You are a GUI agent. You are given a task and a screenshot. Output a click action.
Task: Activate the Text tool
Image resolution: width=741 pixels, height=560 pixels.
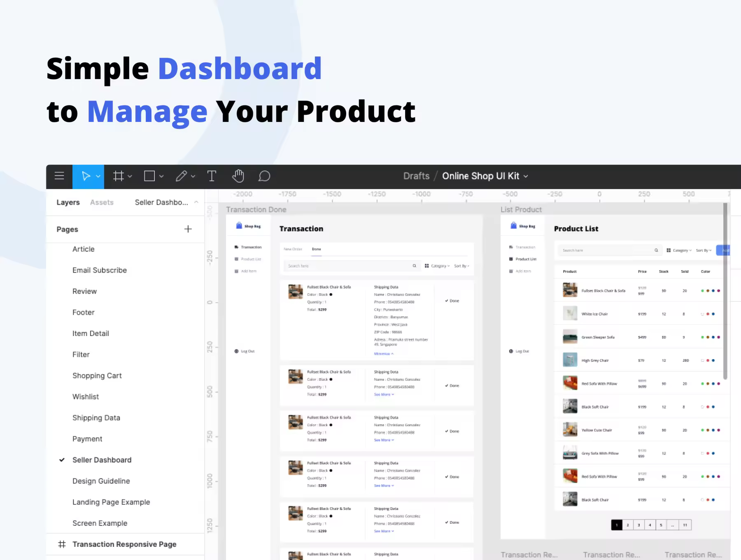click(212, 176)
